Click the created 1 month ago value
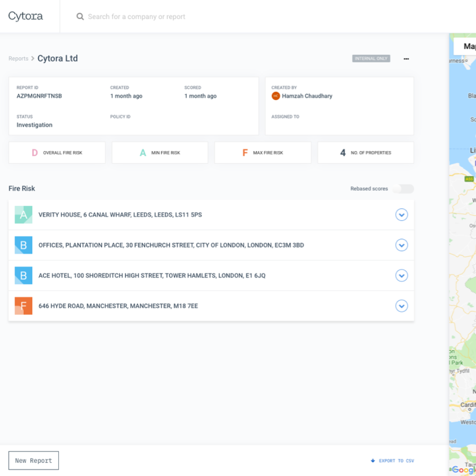Viewport: 476px width, 476px height. [126, 96]
